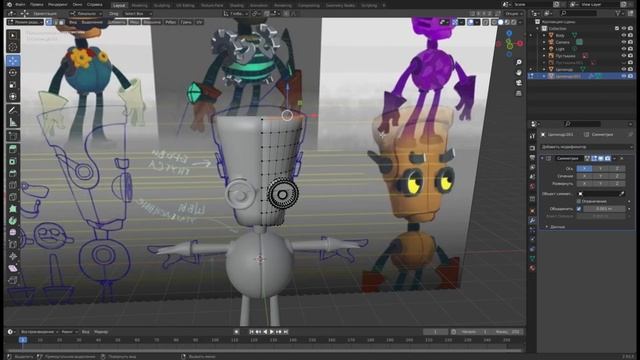Open the Окно menu
The width and height of the screenshot is (640, 360).
pyautogui.click(x=77, y=4)
